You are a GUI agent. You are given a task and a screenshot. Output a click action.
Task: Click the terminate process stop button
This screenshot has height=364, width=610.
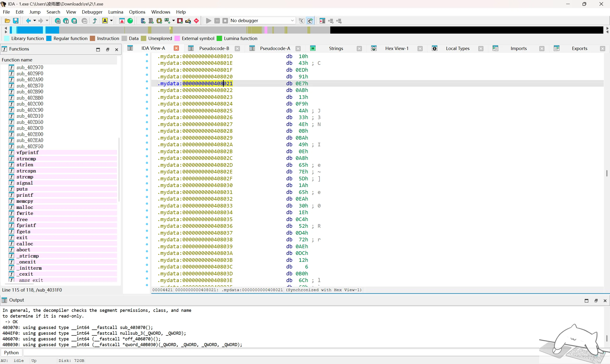pos(225,21)
